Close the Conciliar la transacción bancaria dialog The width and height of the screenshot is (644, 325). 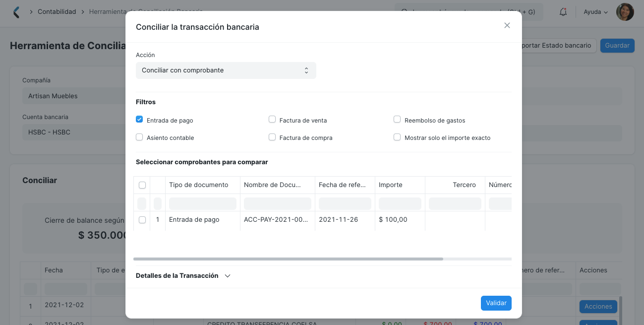(x=507, y=25)
